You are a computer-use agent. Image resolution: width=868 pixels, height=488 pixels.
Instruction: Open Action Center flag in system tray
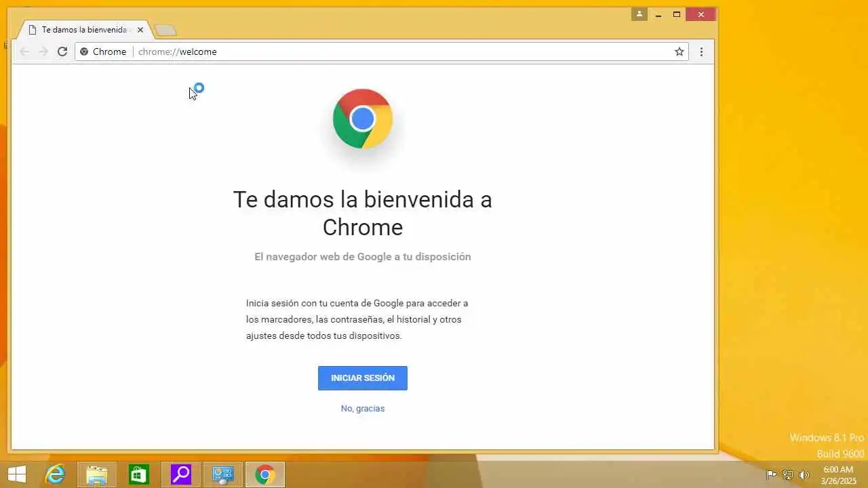[x=771, y=474]
